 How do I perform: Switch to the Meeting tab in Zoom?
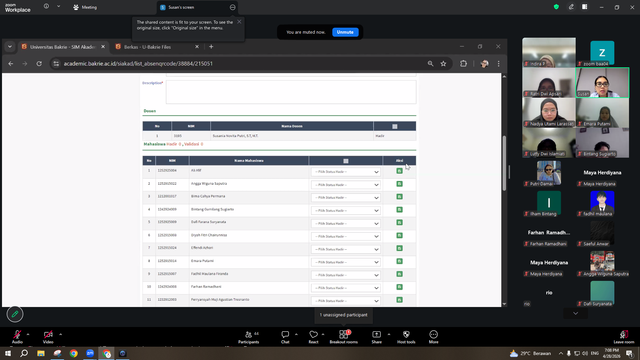click(85, 7)
